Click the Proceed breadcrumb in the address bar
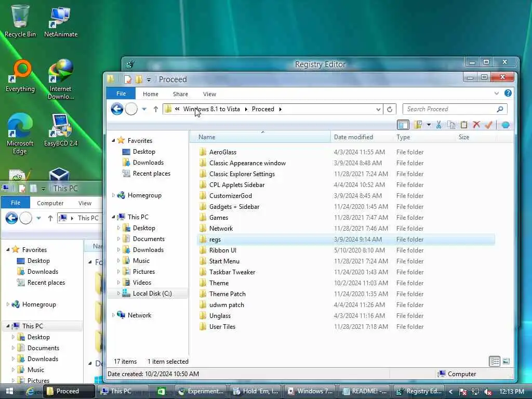532x399 pixels. click(263, 109)
